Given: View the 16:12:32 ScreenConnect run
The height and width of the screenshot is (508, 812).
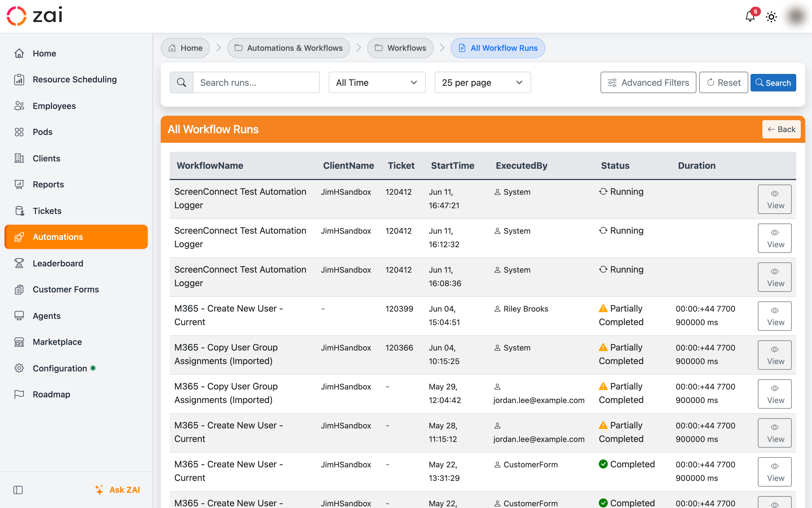Looking at the screenshot, I should [x=775, y=238].
